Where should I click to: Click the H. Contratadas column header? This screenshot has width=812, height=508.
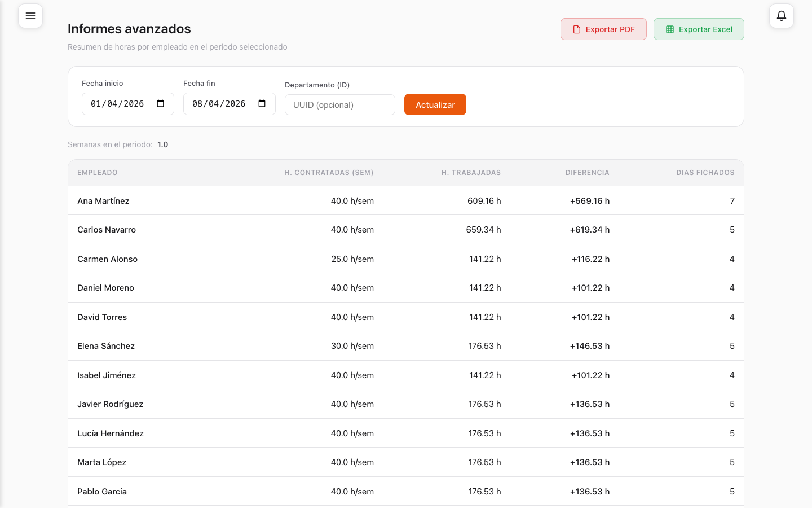point(329,173)
